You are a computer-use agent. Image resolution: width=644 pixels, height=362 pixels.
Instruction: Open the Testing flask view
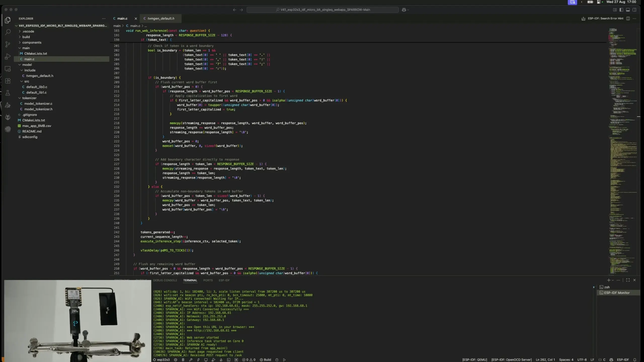coord(8,93)
